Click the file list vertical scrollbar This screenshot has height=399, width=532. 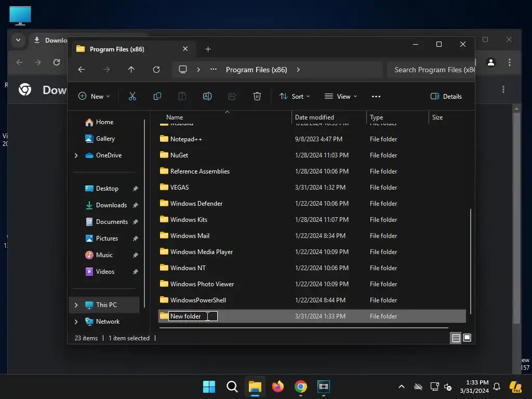[x=470, y=261]
